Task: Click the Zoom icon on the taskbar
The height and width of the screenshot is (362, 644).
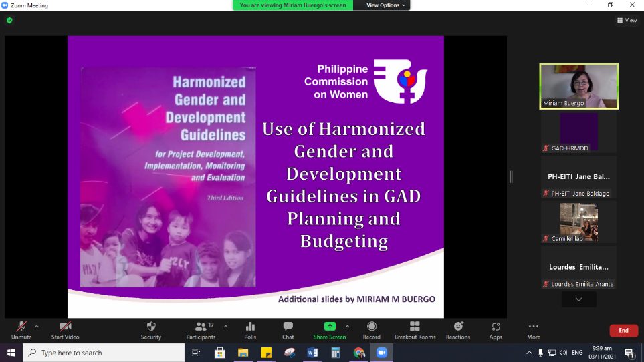Action: (x=382, y=353)
